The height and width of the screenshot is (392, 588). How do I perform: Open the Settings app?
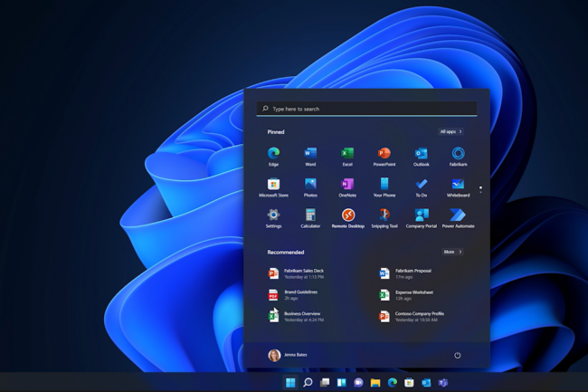[x=273, y=218]
